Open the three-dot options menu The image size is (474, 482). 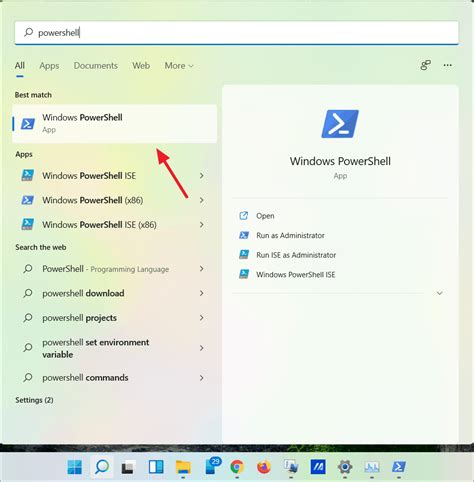click(x=448, y=65)
